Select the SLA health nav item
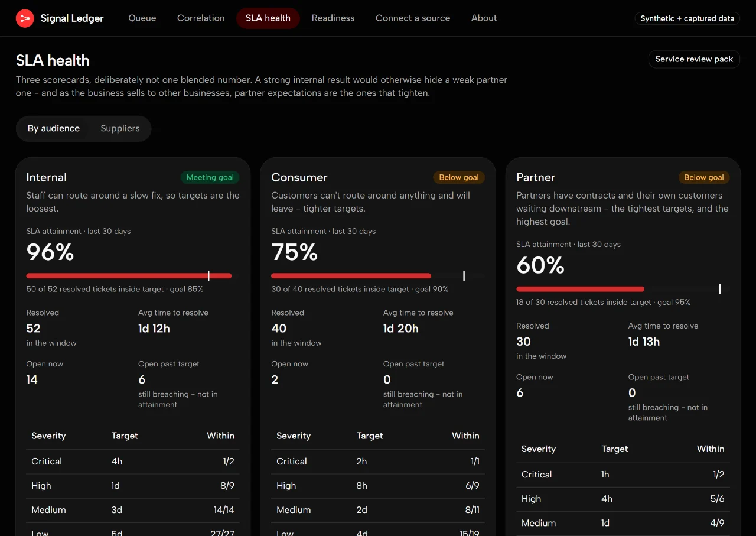Viewport: 756px width, 536px height. pos(268,18)
